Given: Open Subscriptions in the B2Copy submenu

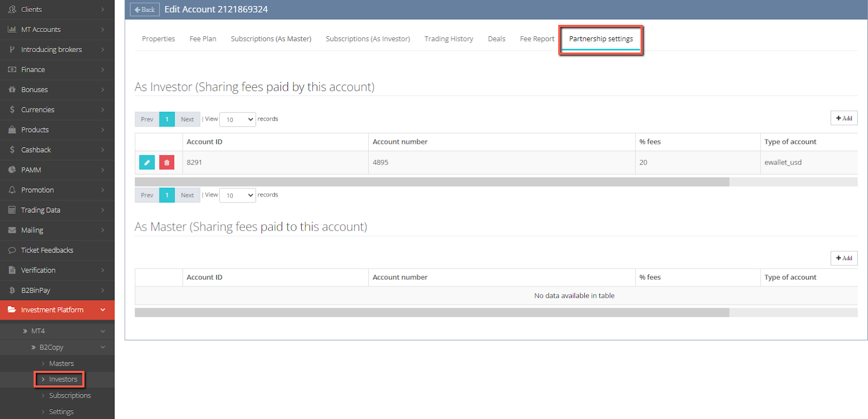Looking at the screenshot, I should 70,396.
